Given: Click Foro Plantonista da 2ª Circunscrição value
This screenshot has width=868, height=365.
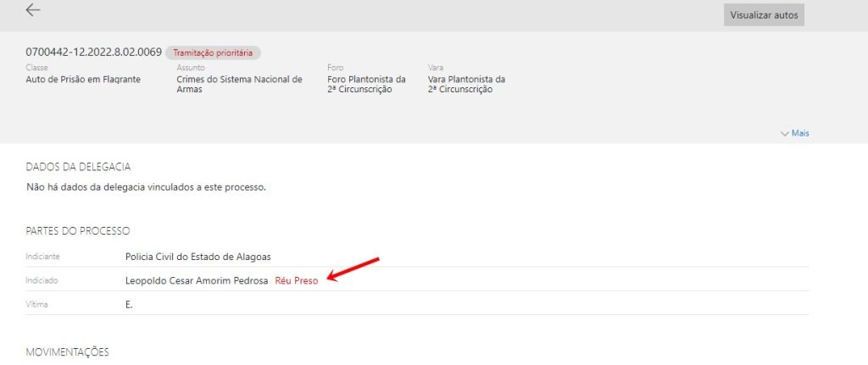Looking at the screenshot, I should point(366,85).
